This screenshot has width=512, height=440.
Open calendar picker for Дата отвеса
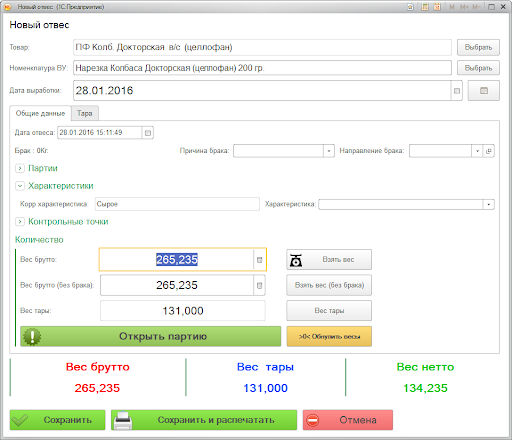click(148, 133)
